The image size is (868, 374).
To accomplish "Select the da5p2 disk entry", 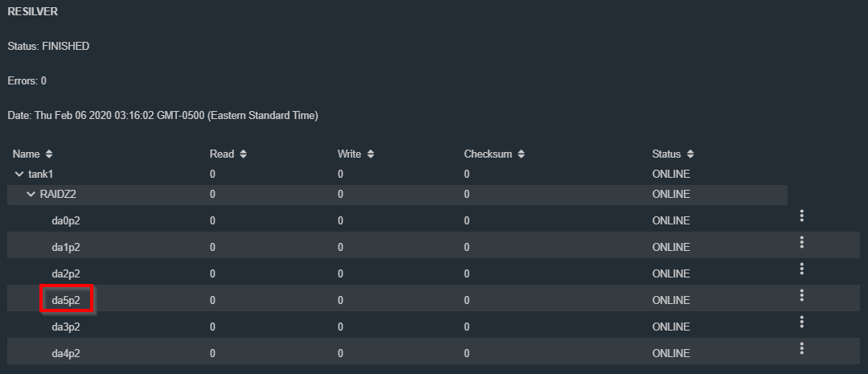I will click(66, 301).
